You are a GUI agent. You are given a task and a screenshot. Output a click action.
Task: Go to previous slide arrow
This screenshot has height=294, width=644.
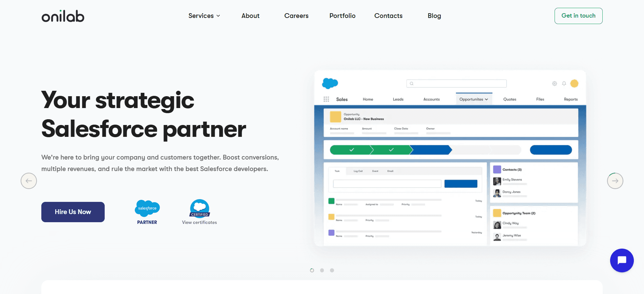(29, 181)
